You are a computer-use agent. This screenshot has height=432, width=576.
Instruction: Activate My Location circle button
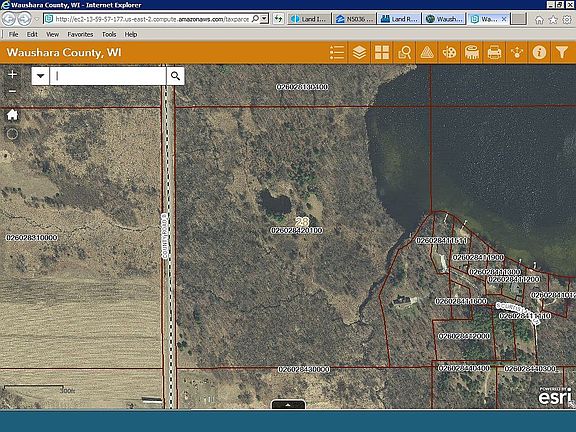click(x=12, y=134)
